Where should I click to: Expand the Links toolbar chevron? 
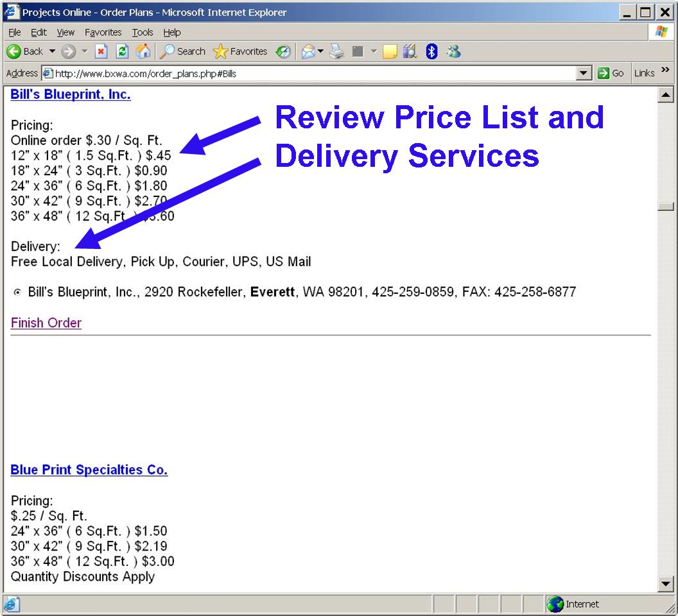point(665,69)
